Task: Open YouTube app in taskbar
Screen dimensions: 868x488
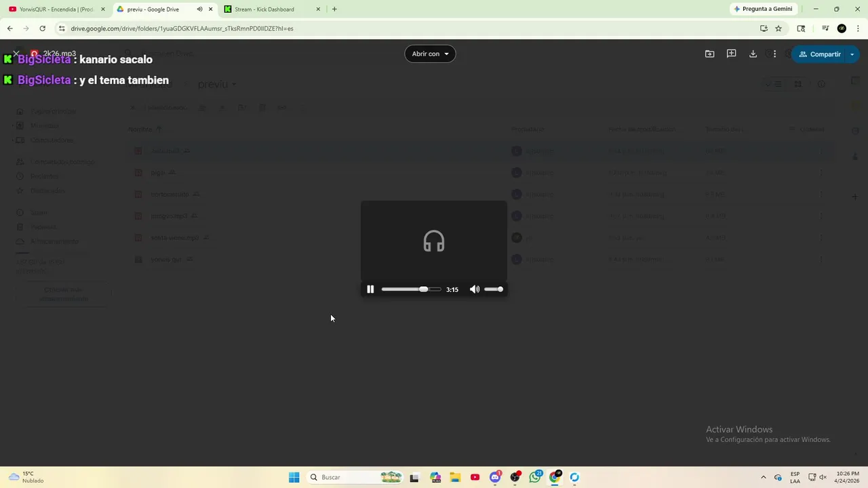Action: point(475,477)
